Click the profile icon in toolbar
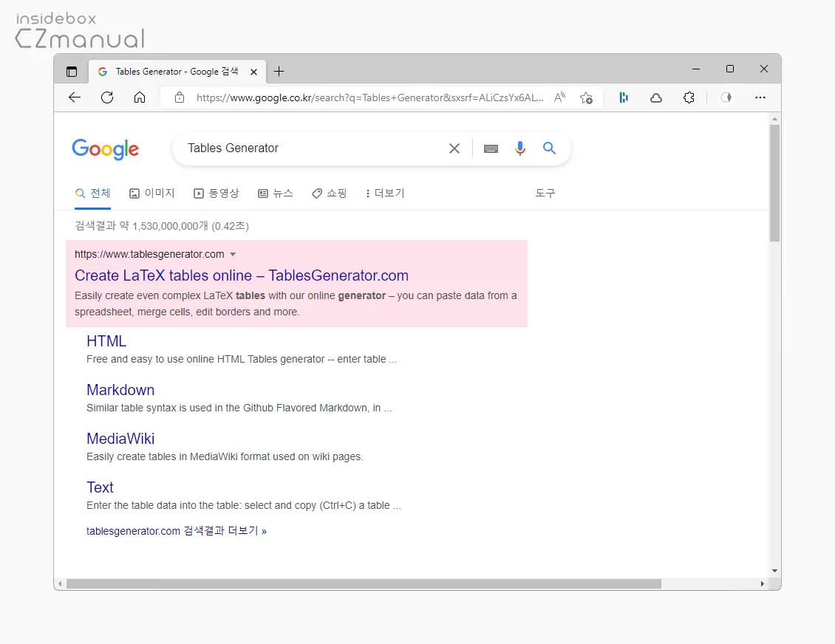This screenshot has width=835, height=644. (x=726, y=97)
